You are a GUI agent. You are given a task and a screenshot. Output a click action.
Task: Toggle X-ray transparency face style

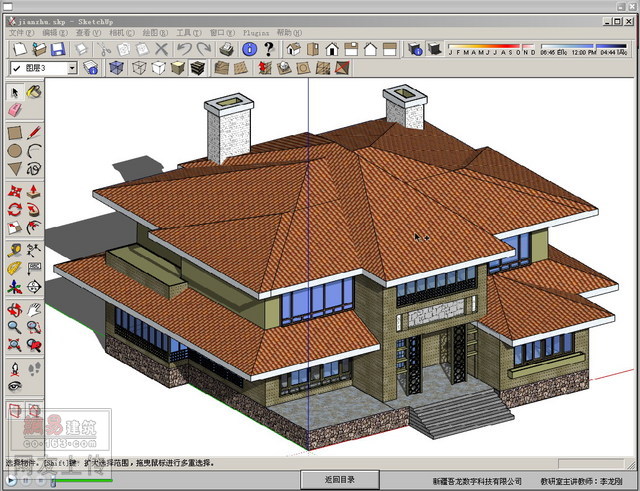click(116, 68)
